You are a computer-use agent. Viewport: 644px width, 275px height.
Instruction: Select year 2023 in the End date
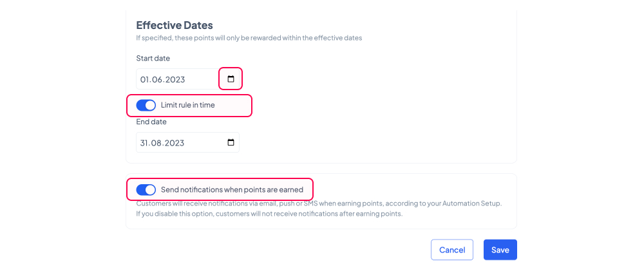(174, 143)
